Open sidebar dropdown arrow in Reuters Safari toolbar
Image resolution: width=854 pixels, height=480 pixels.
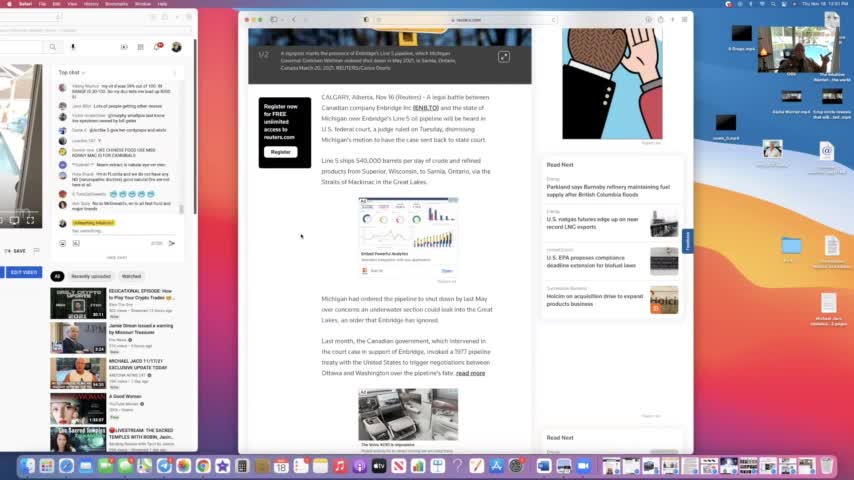(282, 20)
